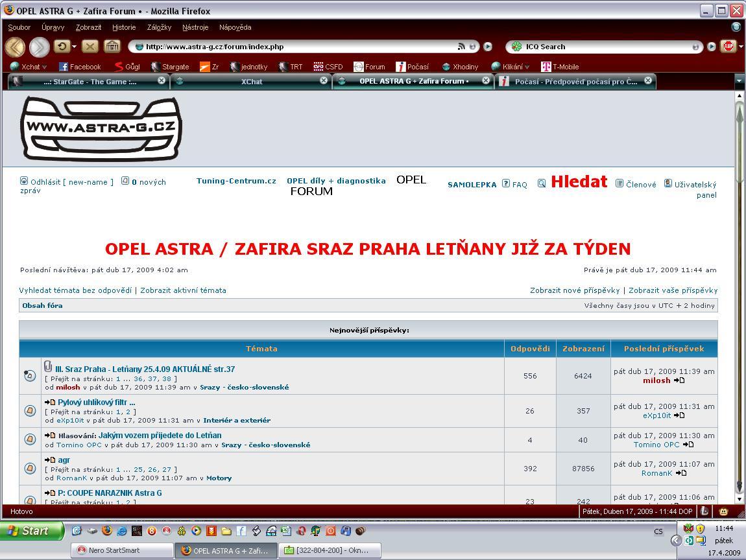Click the home page toolbar icon

point(112,47)
